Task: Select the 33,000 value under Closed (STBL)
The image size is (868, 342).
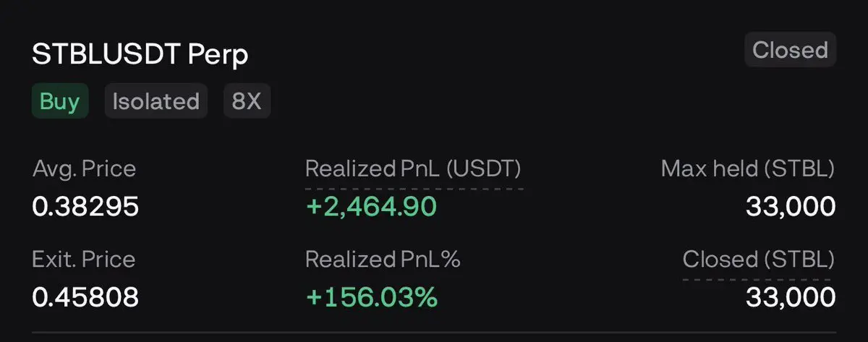Action: pyautogui.click(x=790, y=297)
